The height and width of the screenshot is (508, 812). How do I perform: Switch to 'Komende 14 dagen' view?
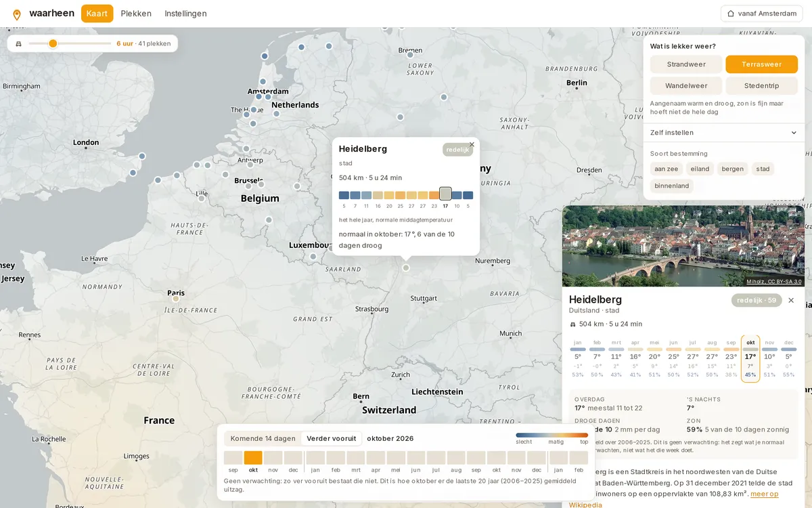pos(263,438)
